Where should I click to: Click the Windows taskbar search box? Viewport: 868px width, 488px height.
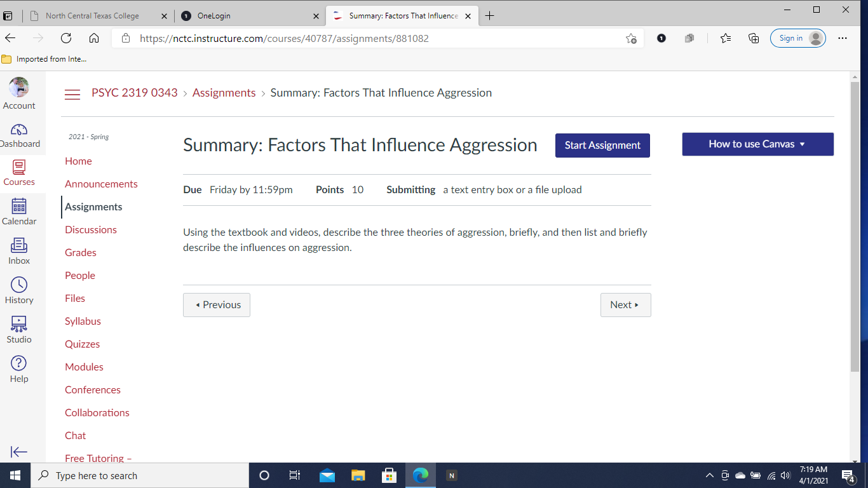pyautogui.click(x=140, y=475)
